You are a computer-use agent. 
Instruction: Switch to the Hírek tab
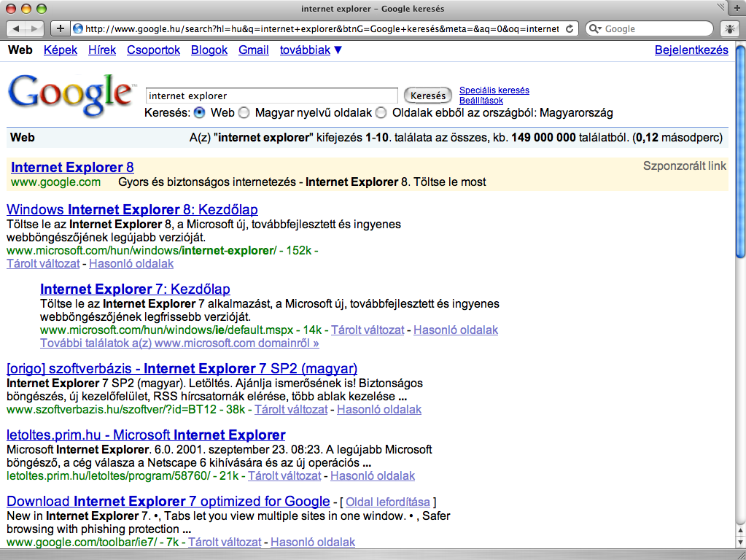pos(102,50)
